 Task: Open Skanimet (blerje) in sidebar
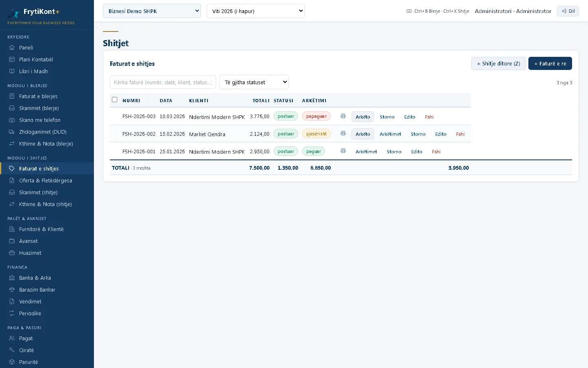click(47, 108)
